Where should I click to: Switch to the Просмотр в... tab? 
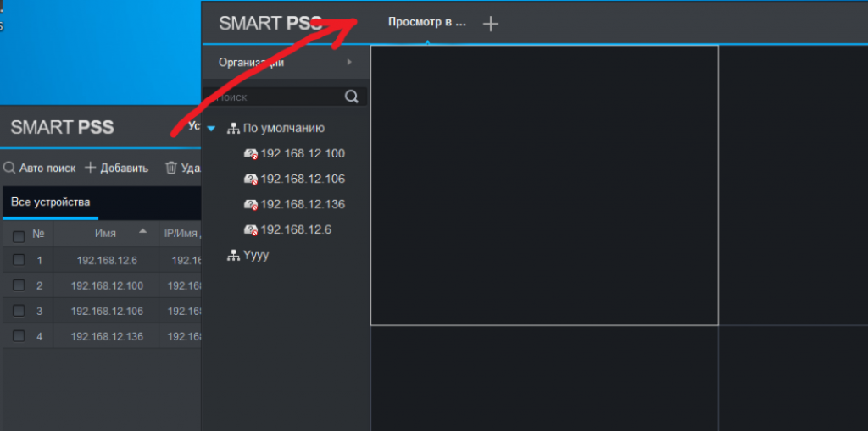point(427,23)
